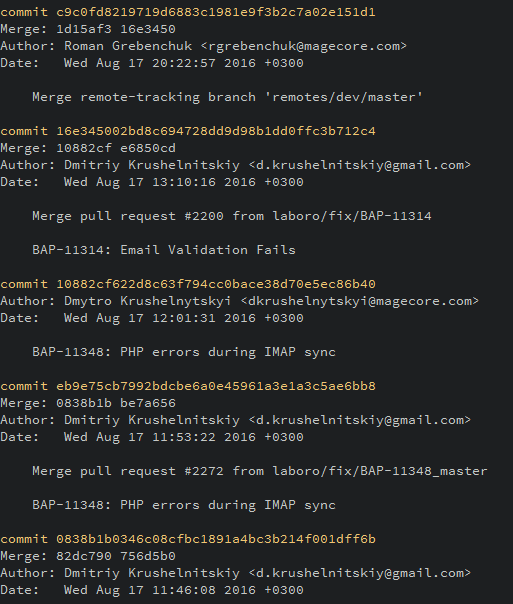Click commit hash eb9e75cb7992bdcbe6a0e45961a3e1a3c5ae6bb8
The height and width of the screenshot is (604, 513).
pyautogui.click(x=216, y=386)
